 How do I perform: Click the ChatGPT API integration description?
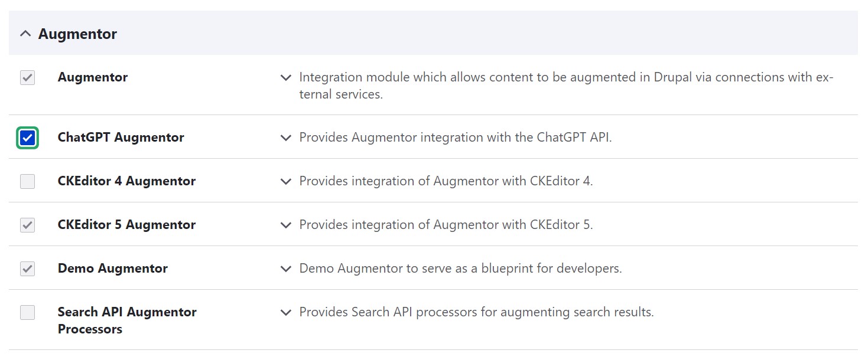(x=455, y=138)
